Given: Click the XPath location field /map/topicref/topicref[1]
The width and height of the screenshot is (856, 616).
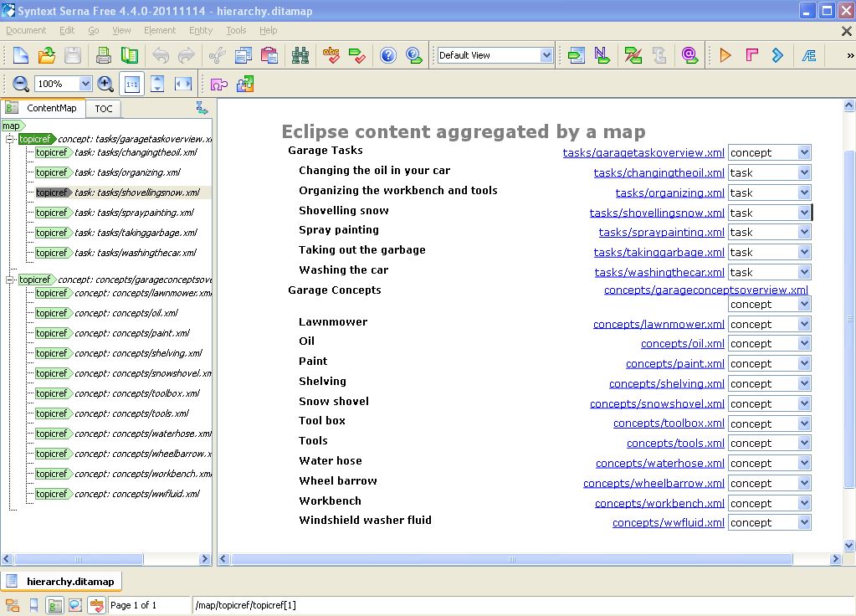Looking at the screenshot, I should click(523, 605).
